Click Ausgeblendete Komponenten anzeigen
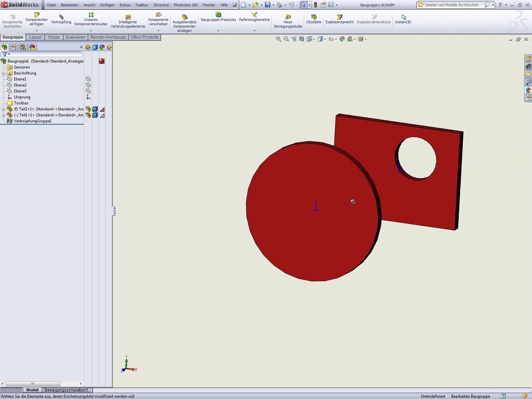The image size is (532, 399). [x=184, y=23]
